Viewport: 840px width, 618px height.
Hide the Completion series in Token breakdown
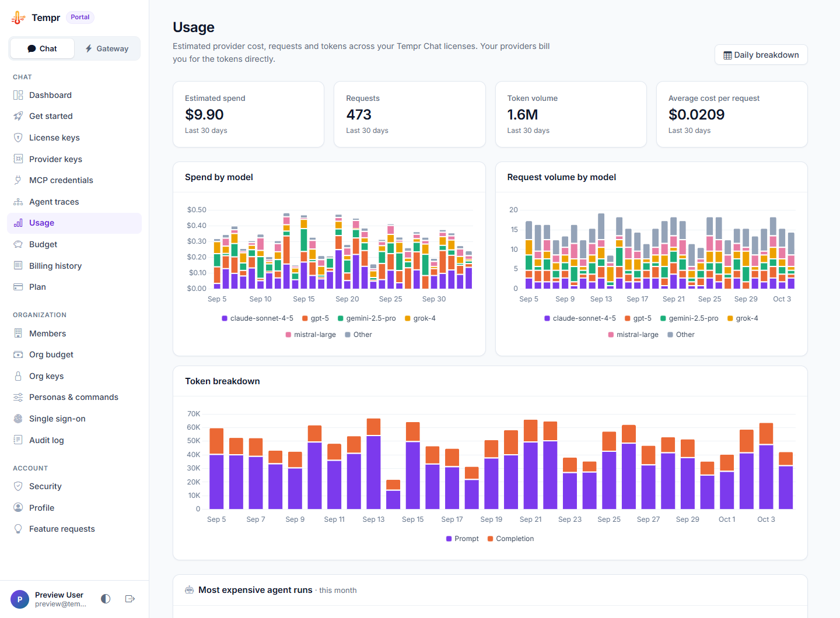click(x=510, y=539)
